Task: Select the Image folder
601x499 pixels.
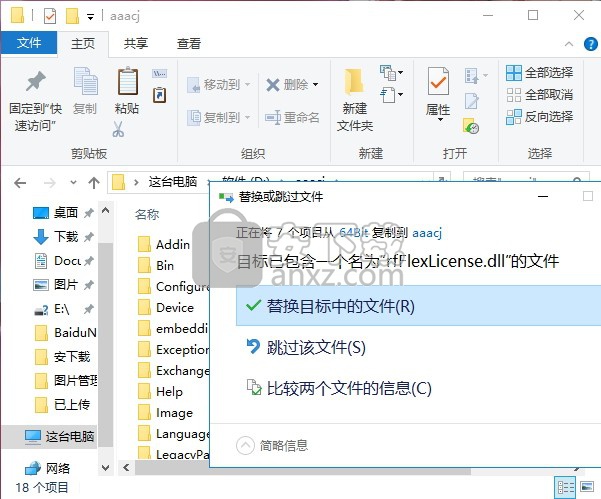Action: 166,413
